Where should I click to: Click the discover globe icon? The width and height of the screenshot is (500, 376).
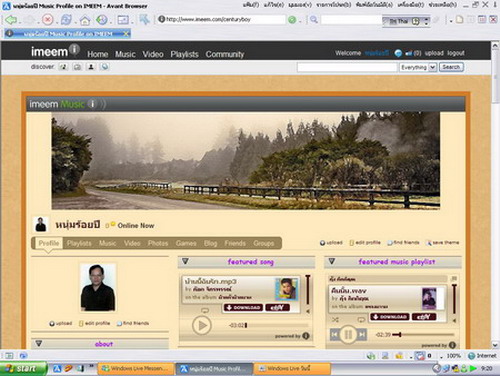pos(104,67)
